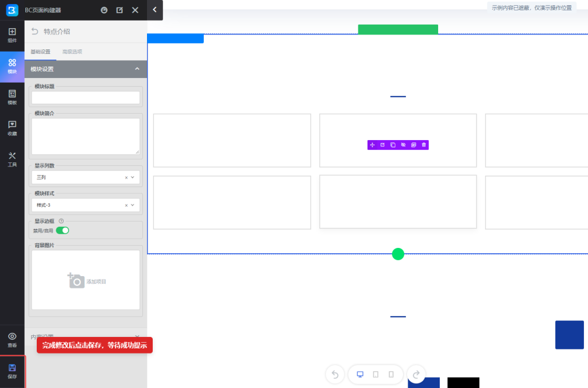Clear the 三列 column selection
The width and height of the screenshot is (588, 388).
pos(126,178)
